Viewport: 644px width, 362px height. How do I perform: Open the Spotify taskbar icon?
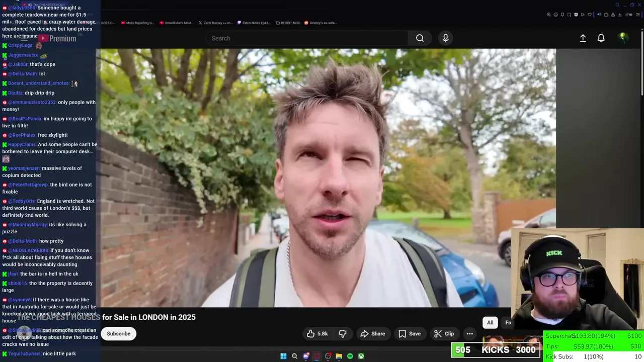pos(350,356)
